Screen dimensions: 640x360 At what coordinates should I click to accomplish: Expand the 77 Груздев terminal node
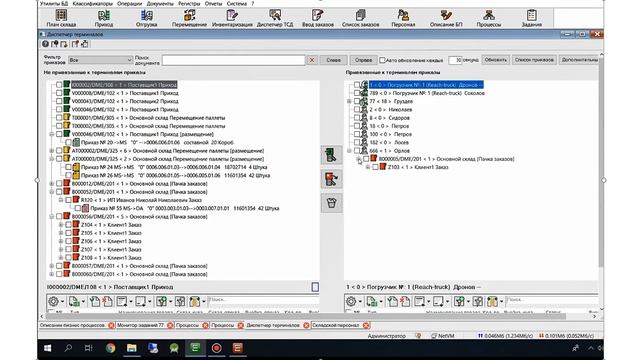(349, 101)
